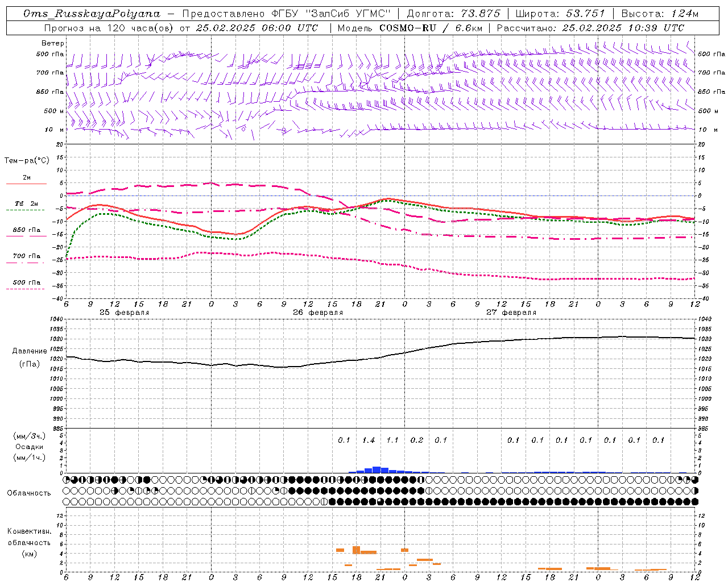
Task: Click 'Предоставлено ФГБУ "ЗапСиб УГМС"' provider text
Action: pyautogui.click(x=286, y=14)
